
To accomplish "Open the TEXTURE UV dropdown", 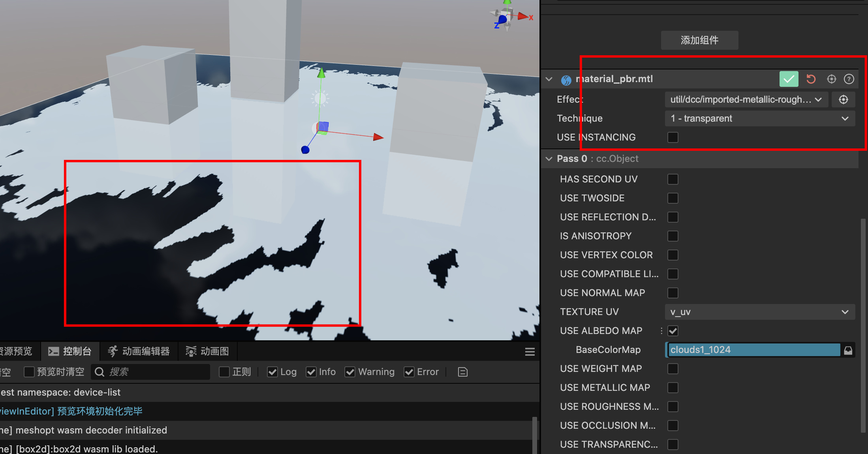I will click(x=759, y=312).
